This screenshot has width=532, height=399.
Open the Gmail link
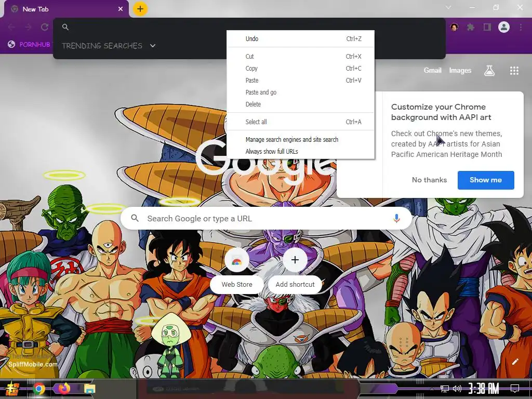pos(433,70)
